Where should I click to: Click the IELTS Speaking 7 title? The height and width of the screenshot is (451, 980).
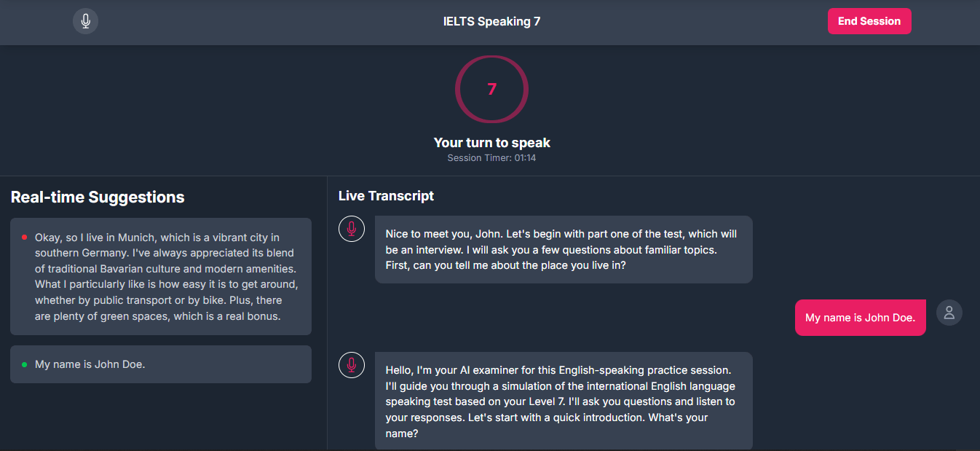[492, 21]
